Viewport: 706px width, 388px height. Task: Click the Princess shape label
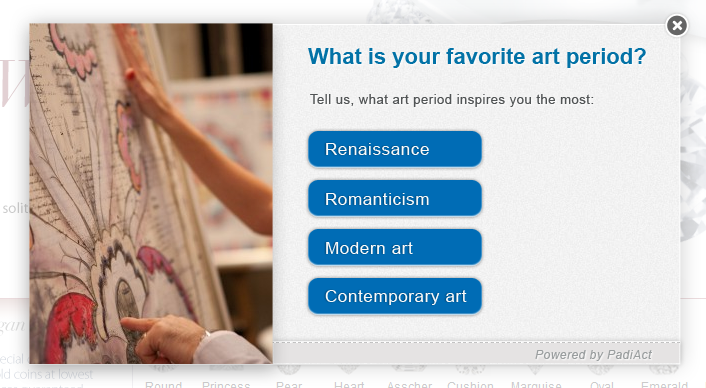click(x=226, y=385)
